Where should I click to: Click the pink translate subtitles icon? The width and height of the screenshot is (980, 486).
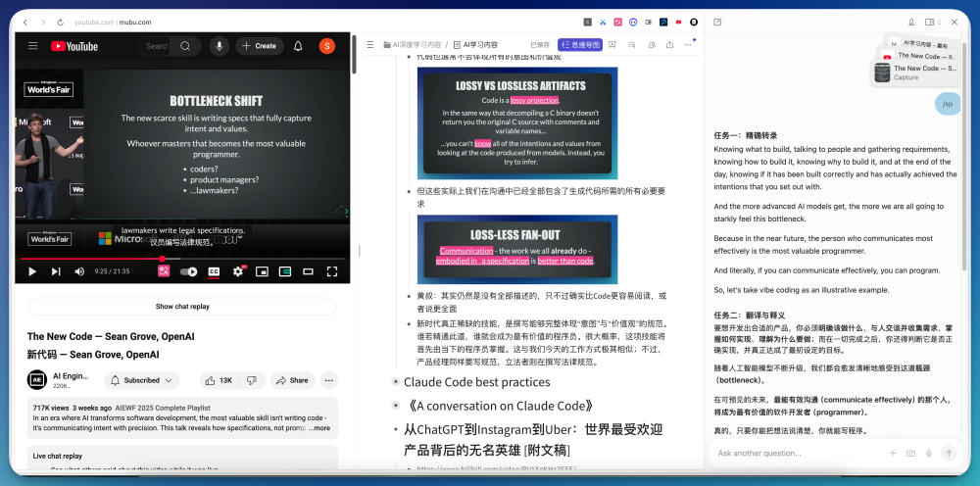pyautogui.click(x=164, y=271)
